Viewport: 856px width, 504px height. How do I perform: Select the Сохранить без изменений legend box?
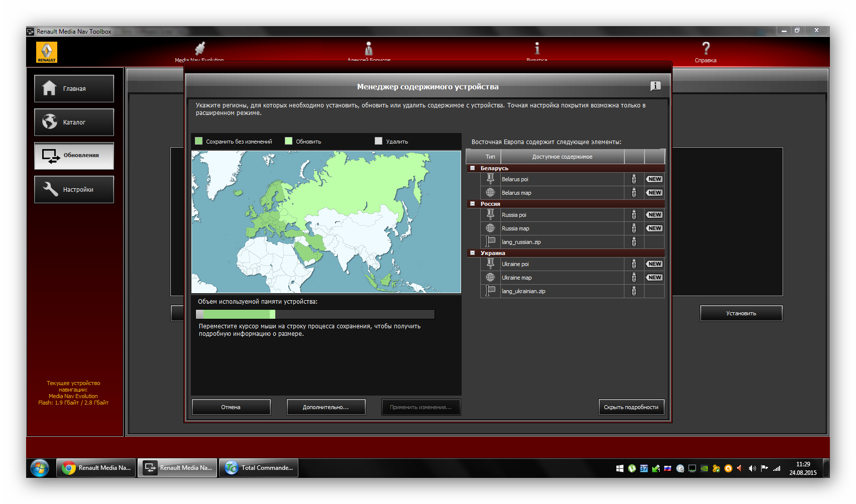point(199,141)
